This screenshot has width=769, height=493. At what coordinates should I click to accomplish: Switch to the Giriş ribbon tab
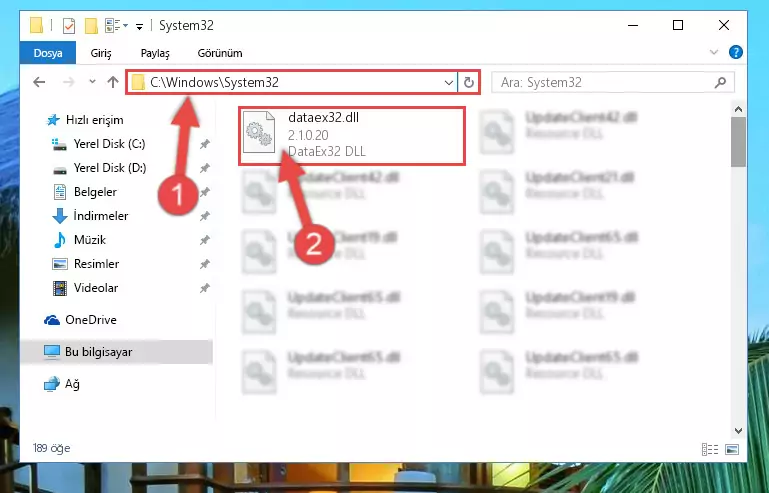(101, 53)
